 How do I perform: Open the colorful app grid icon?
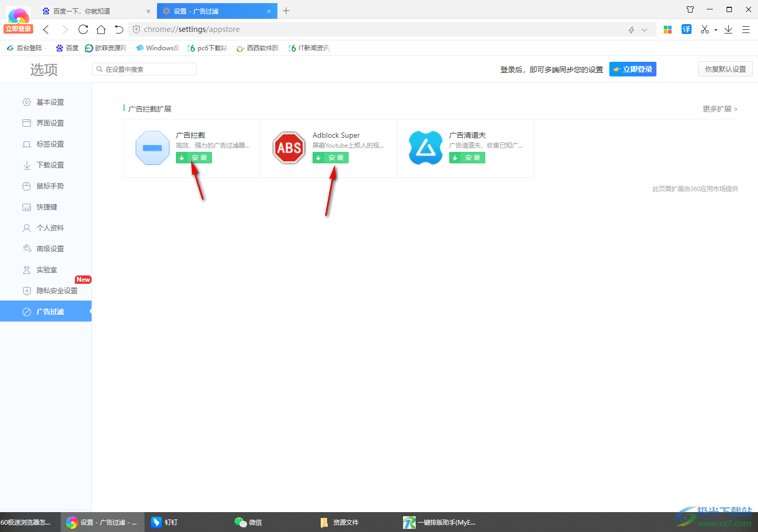point(667,29)
